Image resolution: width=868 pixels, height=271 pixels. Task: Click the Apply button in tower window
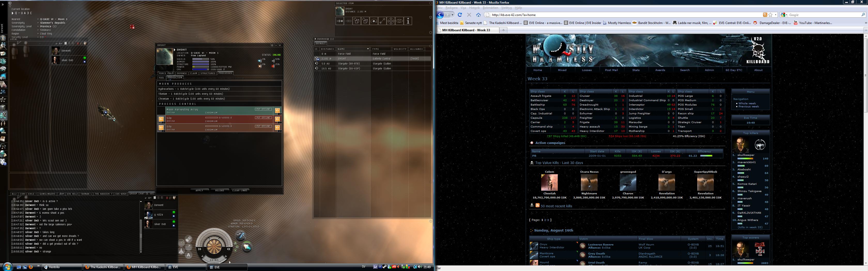point(199,190)
